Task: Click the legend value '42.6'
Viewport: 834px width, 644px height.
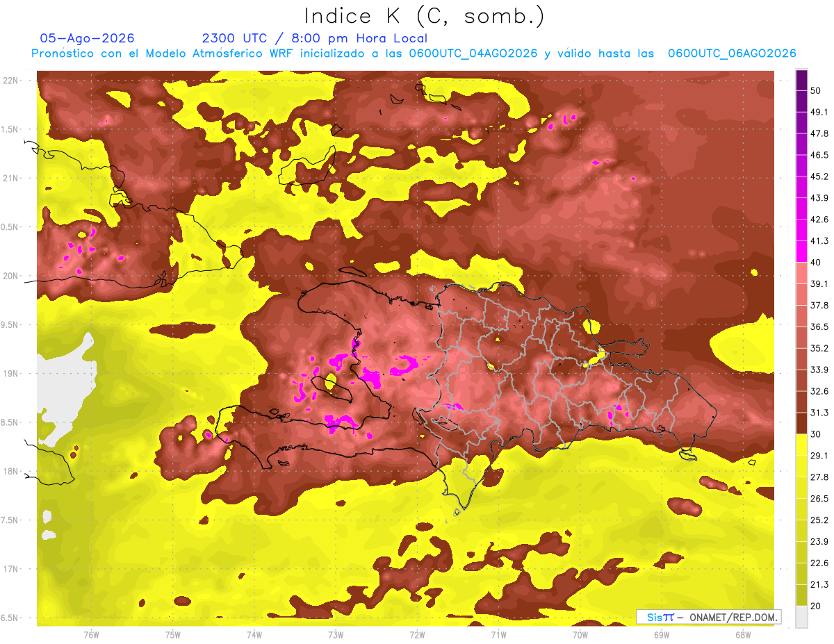Action: 819,220
